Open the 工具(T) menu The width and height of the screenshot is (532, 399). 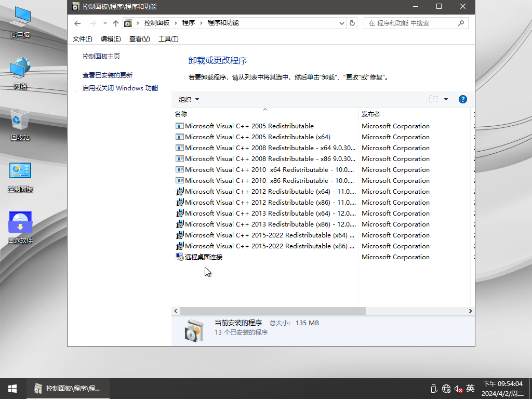tap(168, 39)
